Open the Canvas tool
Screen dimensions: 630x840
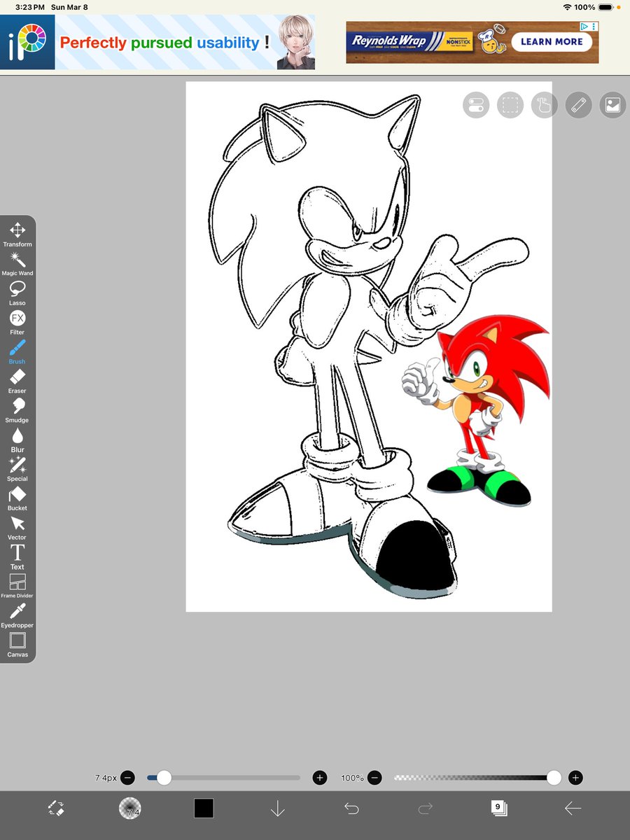17,645
